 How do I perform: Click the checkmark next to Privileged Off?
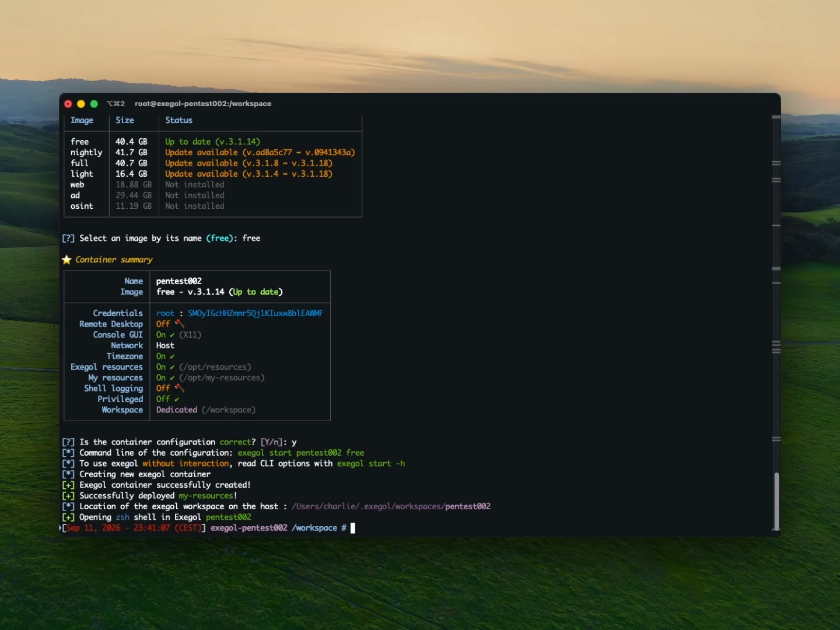coord(177,400)
